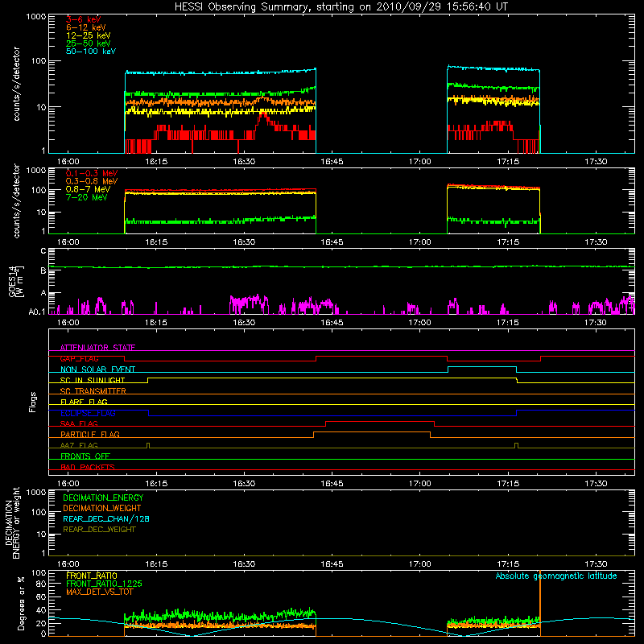The height and width of the screenshot is (644, 644).
Task: Select the GAP_FLAG label
Action: 79,358
